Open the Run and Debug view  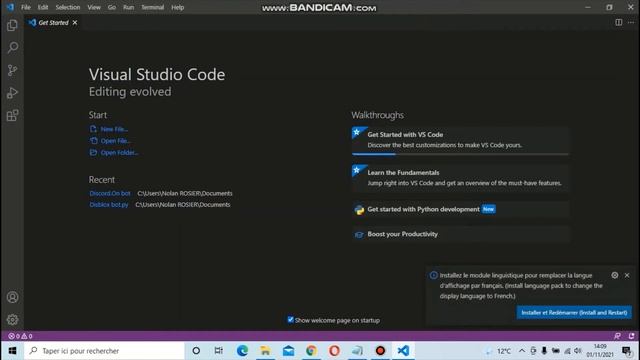pos(12,93)
